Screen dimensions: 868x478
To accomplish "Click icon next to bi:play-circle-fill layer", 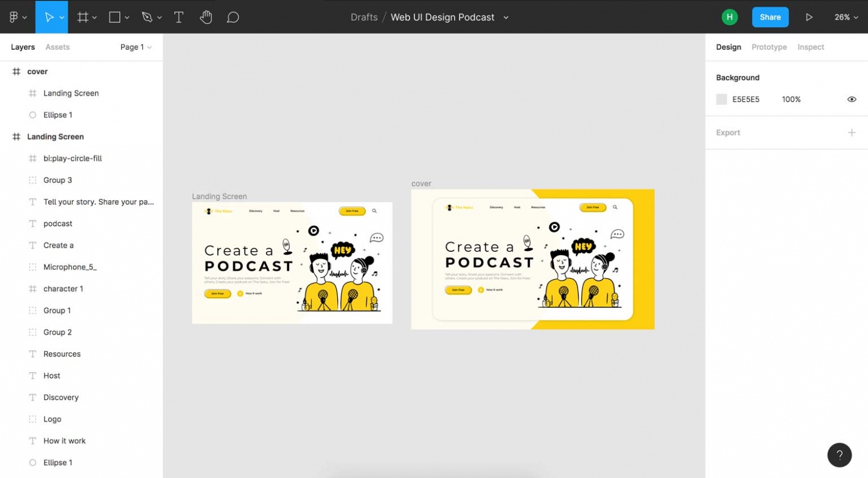I will click(32, 158).
